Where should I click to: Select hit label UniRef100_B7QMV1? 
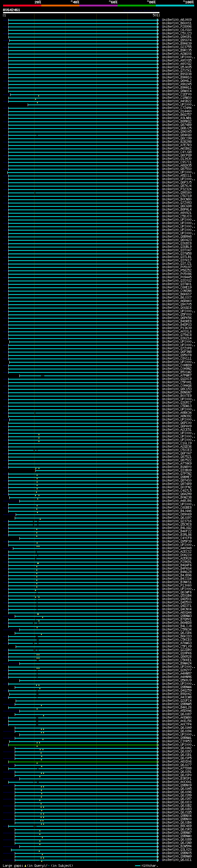click(x=177, y=619)
